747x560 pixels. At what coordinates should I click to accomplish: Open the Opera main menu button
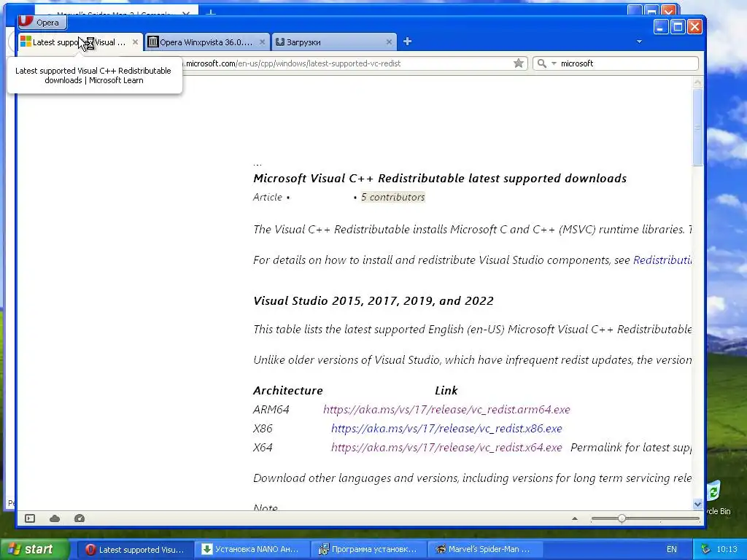point(42,23)
